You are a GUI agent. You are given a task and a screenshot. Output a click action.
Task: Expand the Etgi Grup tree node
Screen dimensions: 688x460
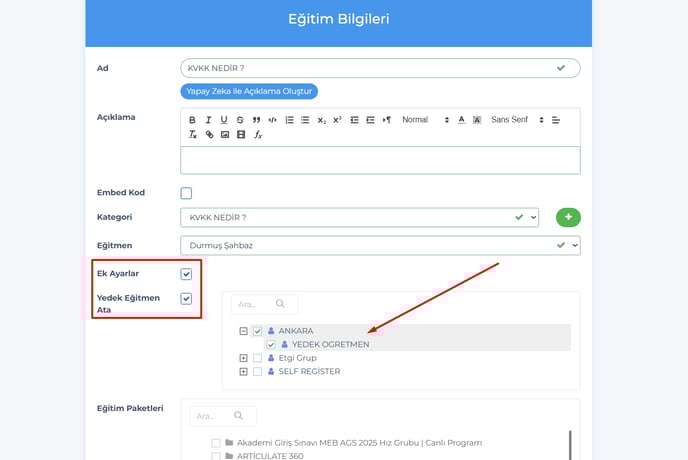[243, 358]
